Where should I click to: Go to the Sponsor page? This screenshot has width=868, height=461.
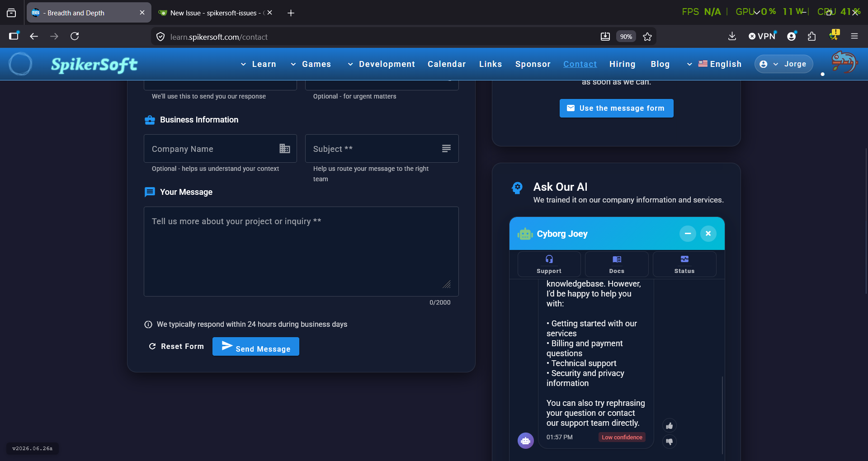pos(533,64)
